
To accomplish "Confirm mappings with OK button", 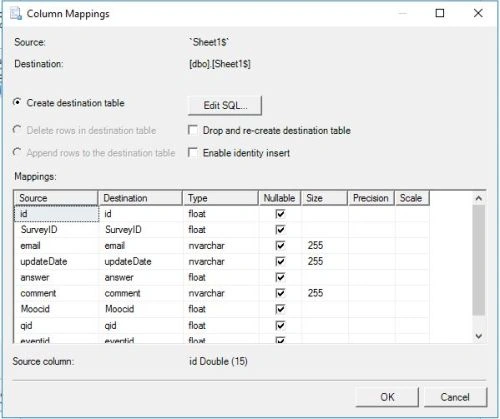I will [387, 397].
